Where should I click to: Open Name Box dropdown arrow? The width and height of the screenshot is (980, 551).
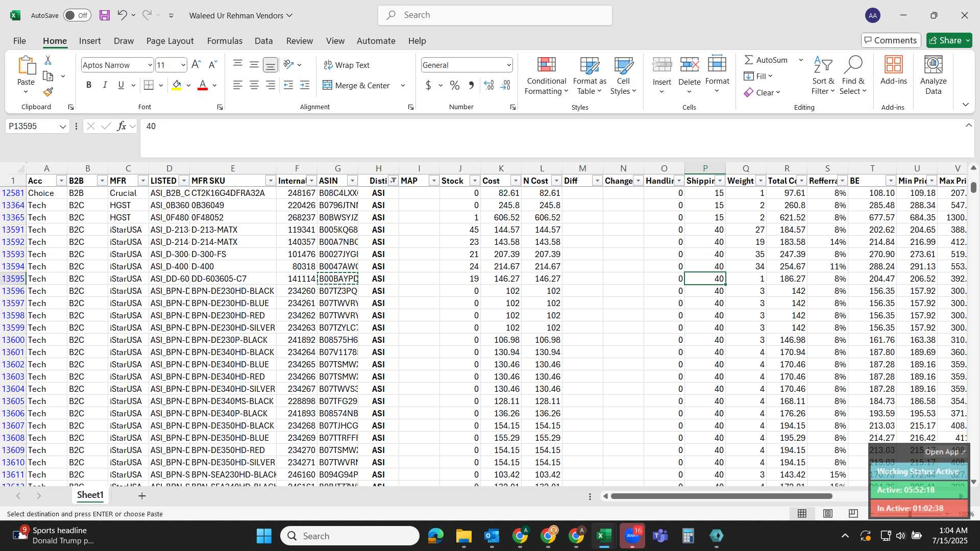(63, 127)
